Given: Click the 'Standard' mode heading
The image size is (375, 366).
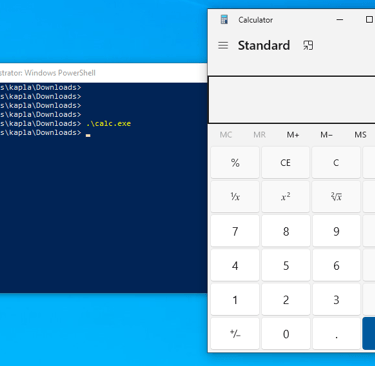Looking at the screenshot, I should click(264, 45).
